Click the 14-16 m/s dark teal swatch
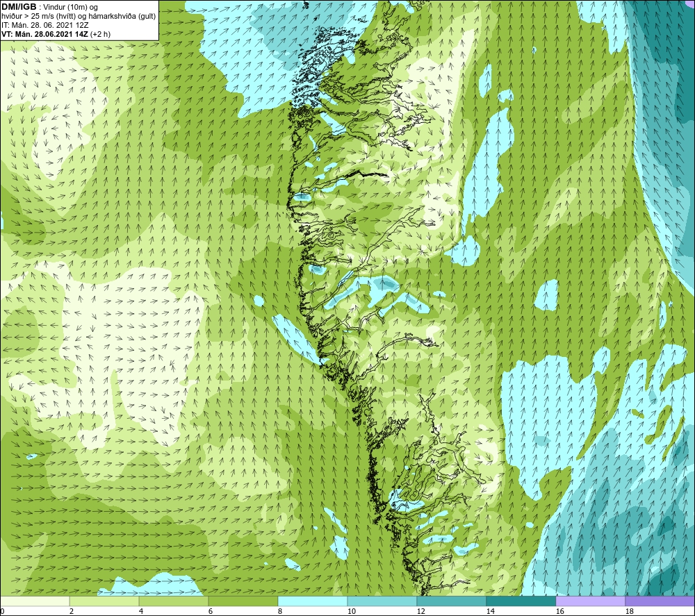The width and height of the screenshot is (695, 616). tap(521, 601)
